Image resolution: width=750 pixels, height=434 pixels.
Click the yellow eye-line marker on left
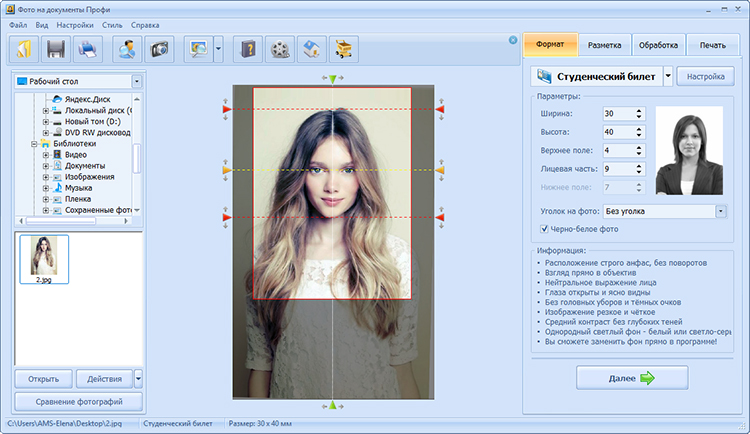227,171
